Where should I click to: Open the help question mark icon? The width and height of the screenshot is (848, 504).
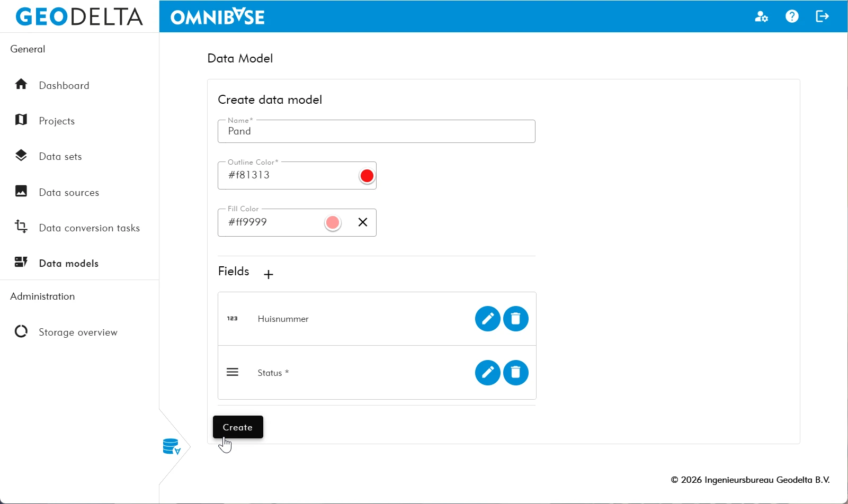(x=792, y=16)
